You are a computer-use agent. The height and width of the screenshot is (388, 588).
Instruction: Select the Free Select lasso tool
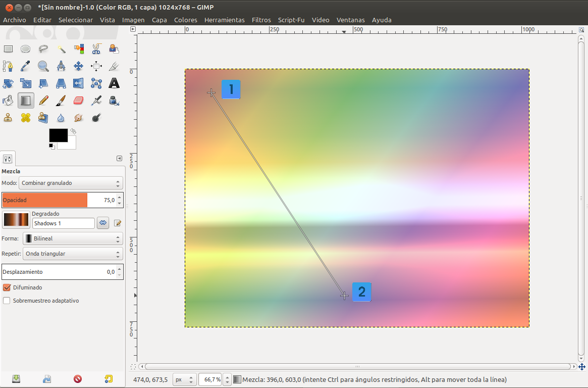pyautogui.click(x=43, y=49)
